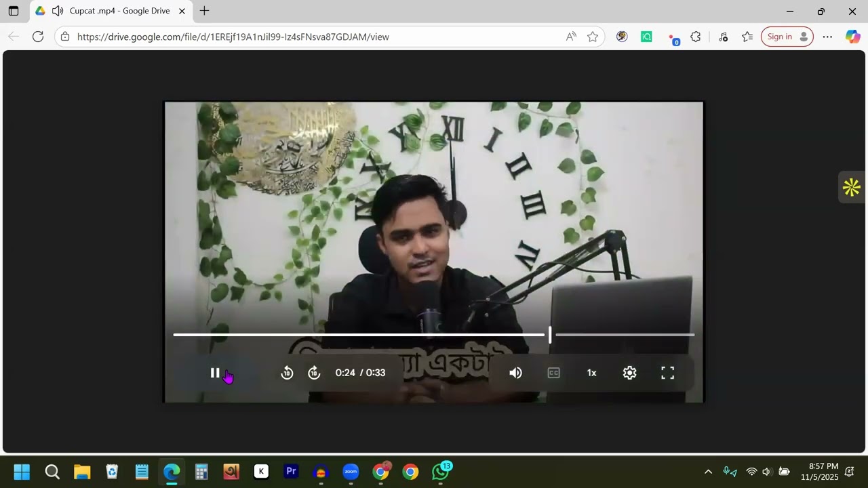Screen dimensions: 868x488
Task: Open the 1x playback speed menu
Action: tap(592, 373)
